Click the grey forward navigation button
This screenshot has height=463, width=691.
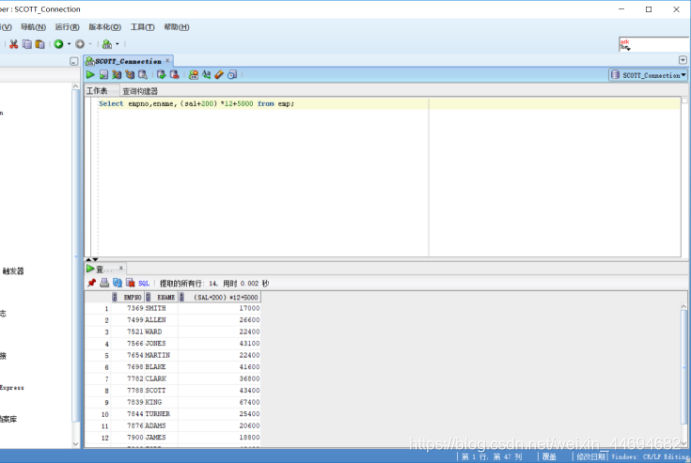(80, 44)
